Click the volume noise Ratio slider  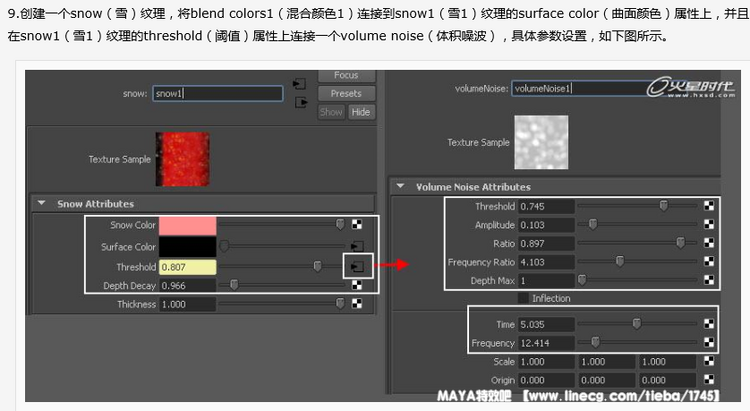(640, 243)
